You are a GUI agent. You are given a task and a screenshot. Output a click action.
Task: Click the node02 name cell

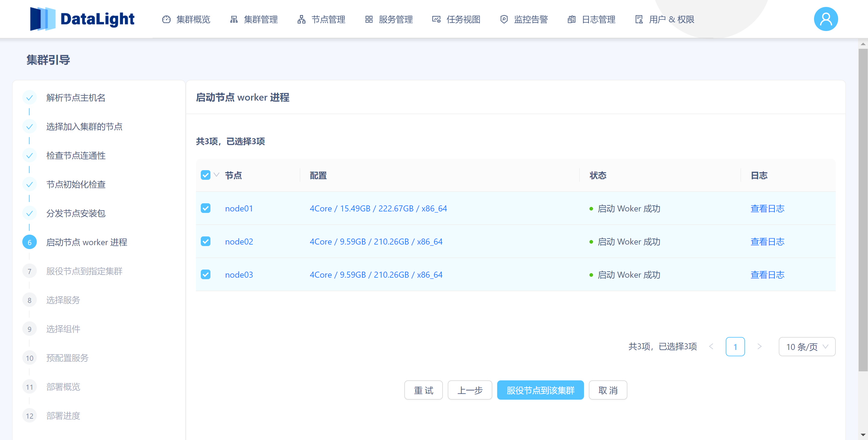239,241
